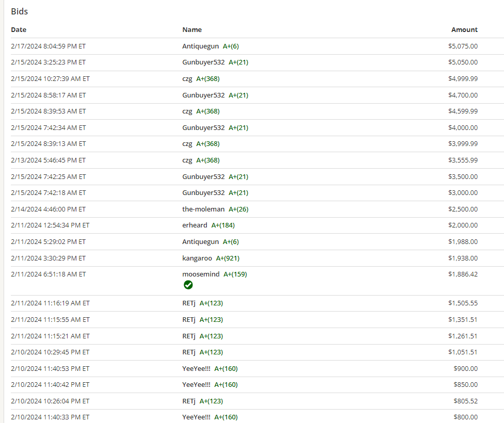Click the Date column header
Image resolution: width=504 pixels, height=423 pixels.
pyautogui.click(x=19, y=29)
